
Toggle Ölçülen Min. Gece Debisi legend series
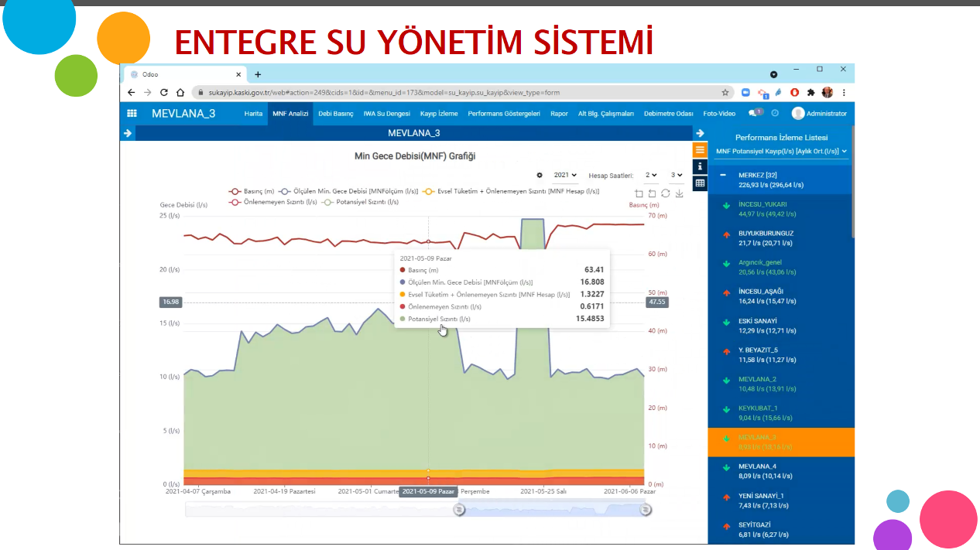point(348,191)
